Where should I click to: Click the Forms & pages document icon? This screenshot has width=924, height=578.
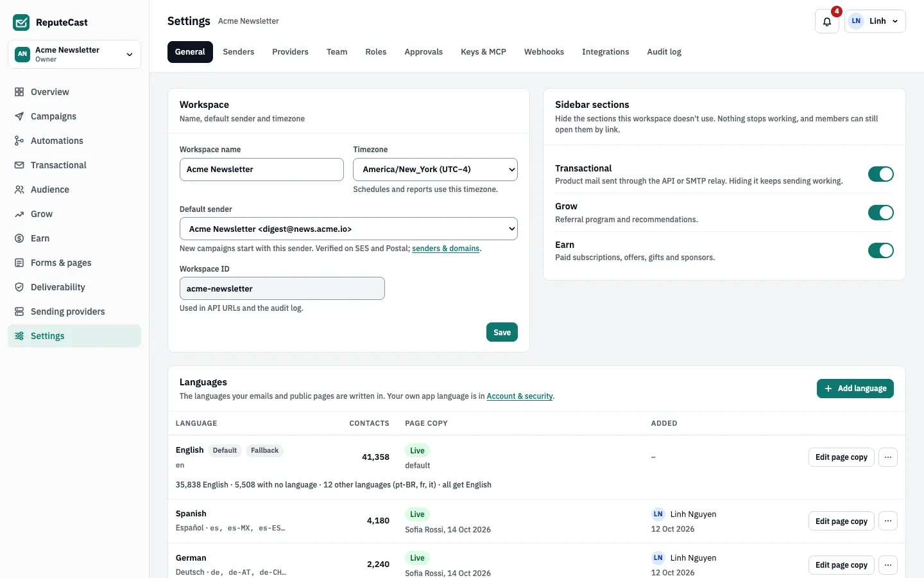pyautogui.click(x=19, y=263)
